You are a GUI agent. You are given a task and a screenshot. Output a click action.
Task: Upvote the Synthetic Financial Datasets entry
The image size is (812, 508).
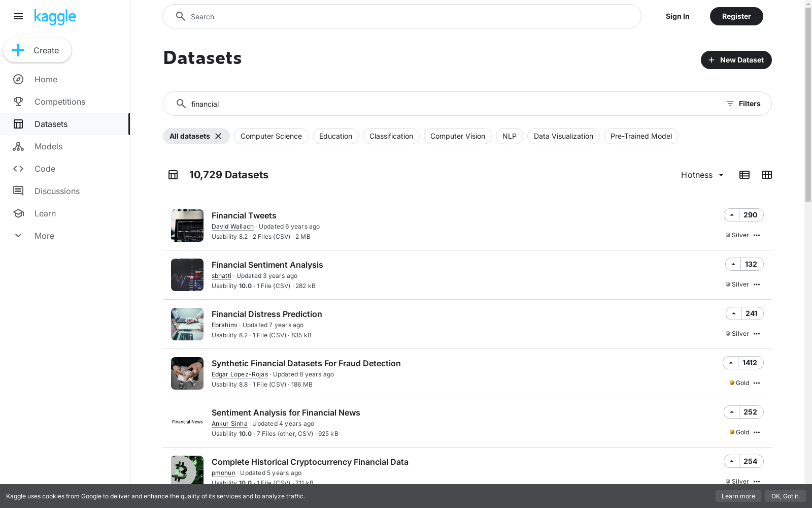[731, 363]
